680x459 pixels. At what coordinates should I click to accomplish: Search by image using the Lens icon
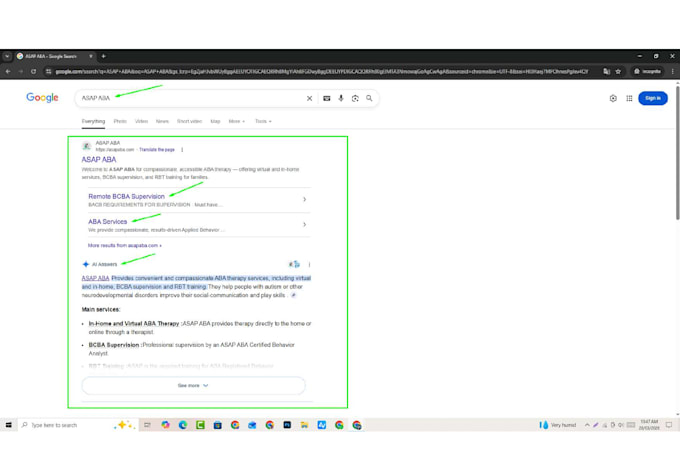(x=355, y=98)
